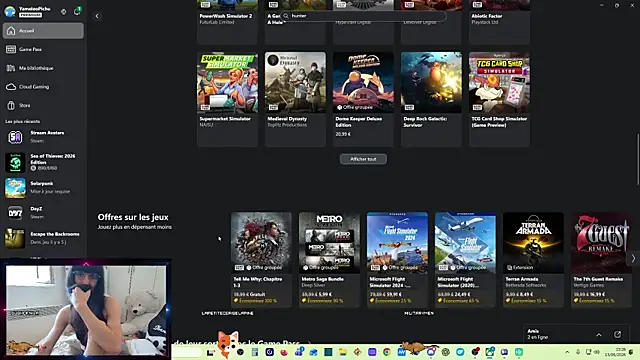Image resolution: width=640 pixels, height=360 pixels.
Task: Open Medieval Dynasty game tile
Action: (295, 99)
